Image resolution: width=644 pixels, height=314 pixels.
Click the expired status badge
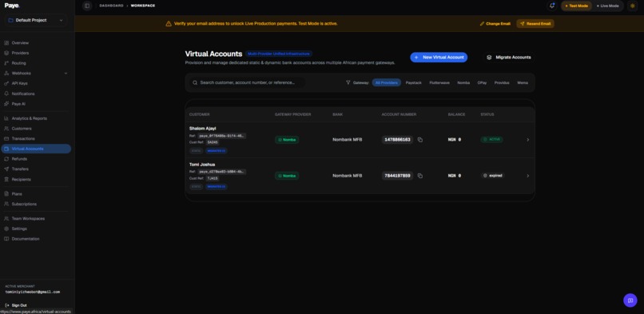[492, 176]
